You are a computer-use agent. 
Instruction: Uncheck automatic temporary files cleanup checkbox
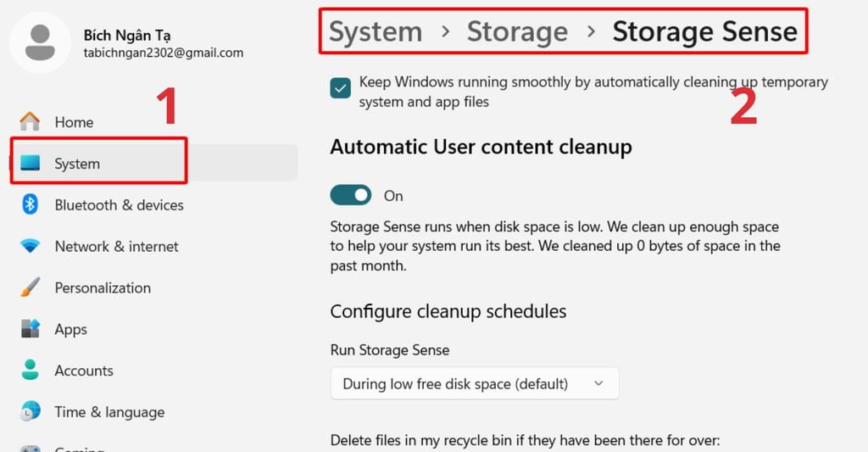tap(340, 87)
